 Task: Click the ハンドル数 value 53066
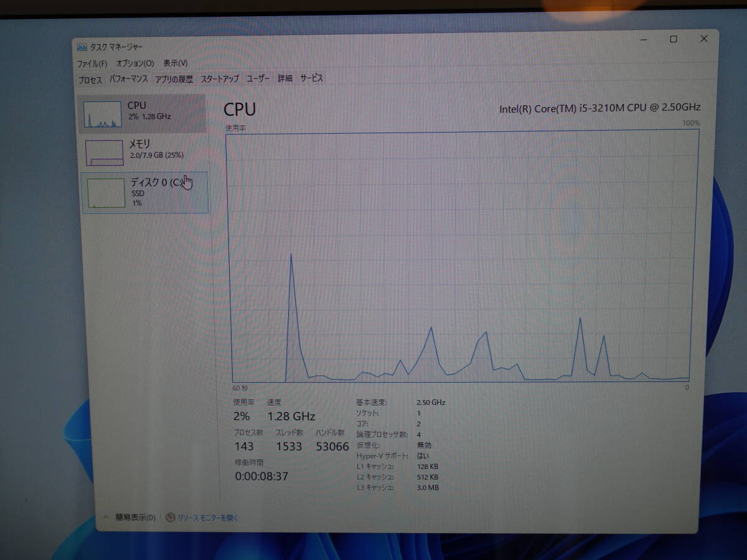tap(332, 446)
